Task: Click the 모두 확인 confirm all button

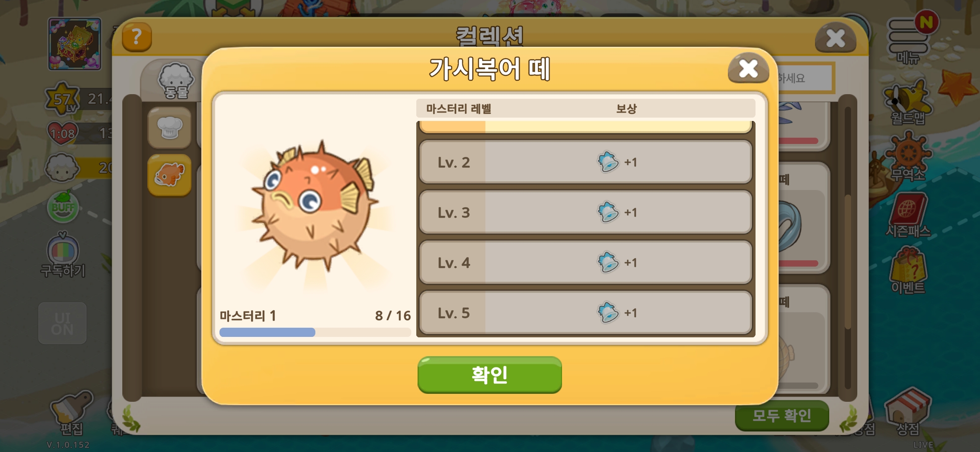Action: click(782, 416)
